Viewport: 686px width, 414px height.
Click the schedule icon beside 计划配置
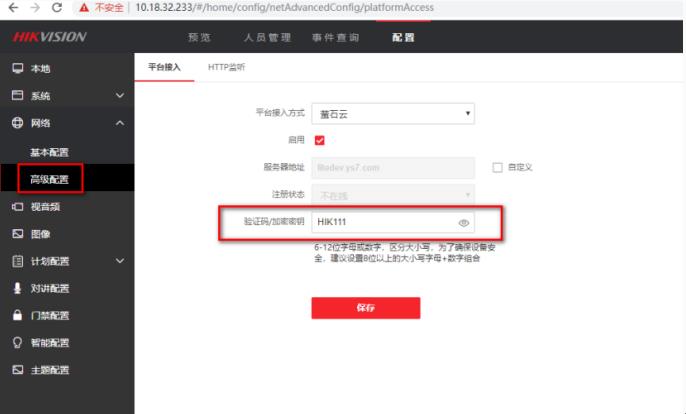(18, 261)
